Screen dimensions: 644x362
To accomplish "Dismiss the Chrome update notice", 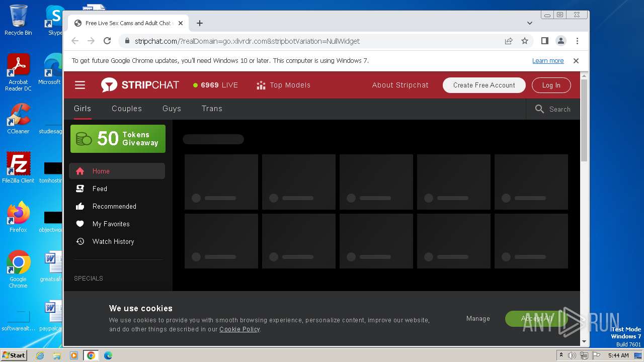I will pyautogui.click(x=576, y=61).
